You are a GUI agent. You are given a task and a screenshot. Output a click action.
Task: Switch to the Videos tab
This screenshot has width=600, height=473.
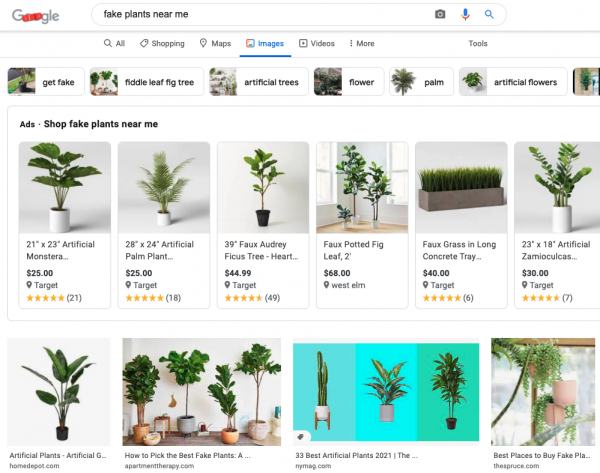pos(317,43)
